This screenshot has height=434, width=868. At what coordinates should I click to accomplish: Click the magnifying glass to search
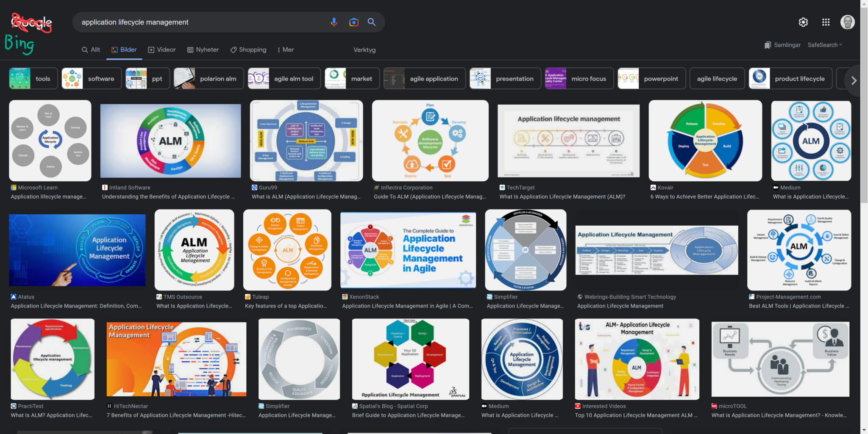tap(371, 22)
